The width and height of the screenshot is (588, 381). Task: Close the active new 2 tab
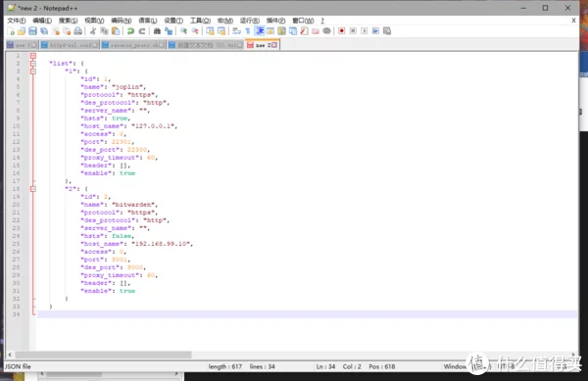pos(274,45)
